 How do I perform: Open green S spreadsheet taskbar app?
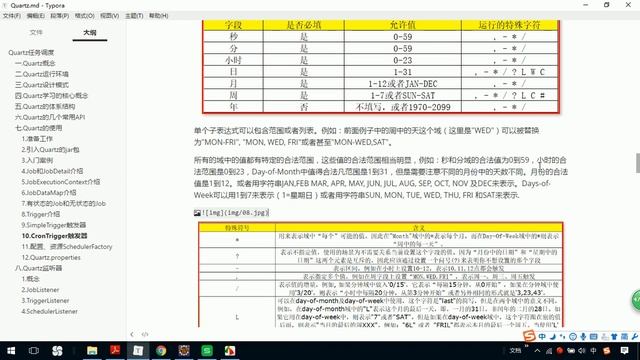[207, 351]
